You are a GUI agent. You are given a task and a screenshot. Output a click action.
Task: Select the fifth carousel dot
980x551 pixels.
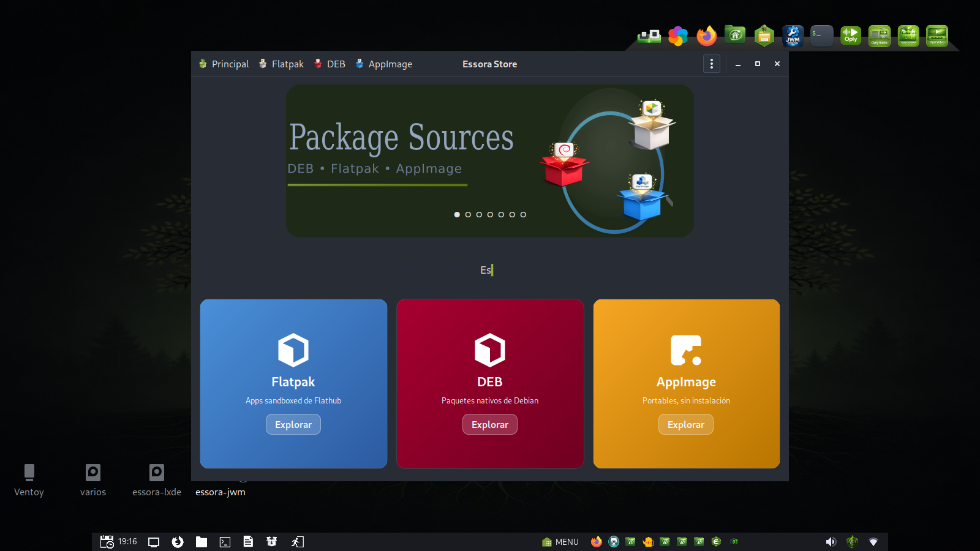coord(501,214)
